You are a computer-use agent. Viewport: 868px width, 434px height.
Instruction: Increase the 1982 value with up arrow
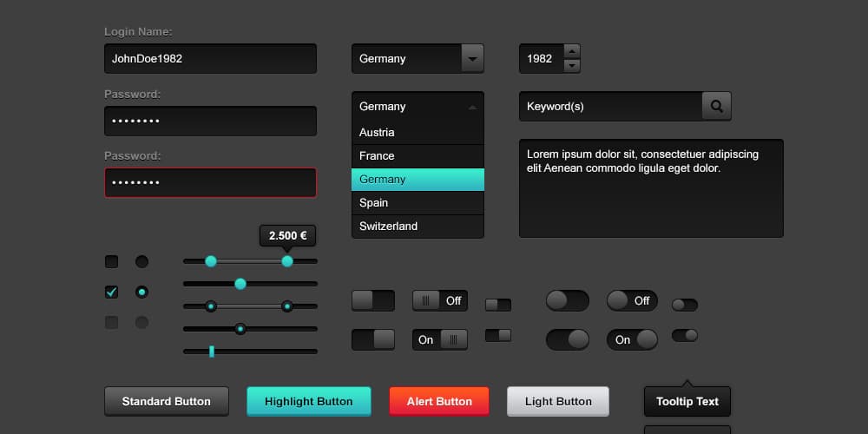click(x=572, y=51)
